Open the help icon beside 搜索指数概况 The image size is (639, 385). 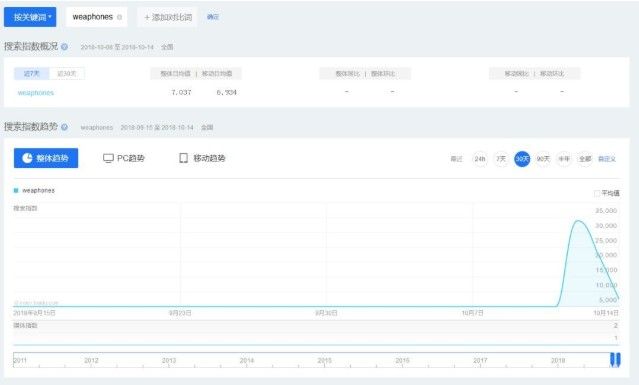click(64, 47)
